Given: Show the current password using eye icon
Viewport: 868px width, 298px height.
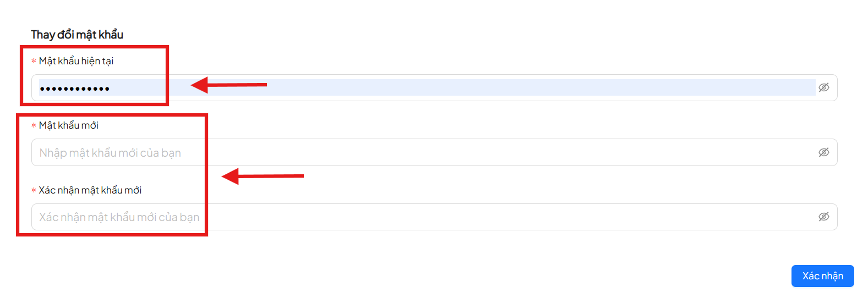Looking at the screenshot, I should [823, 87].
